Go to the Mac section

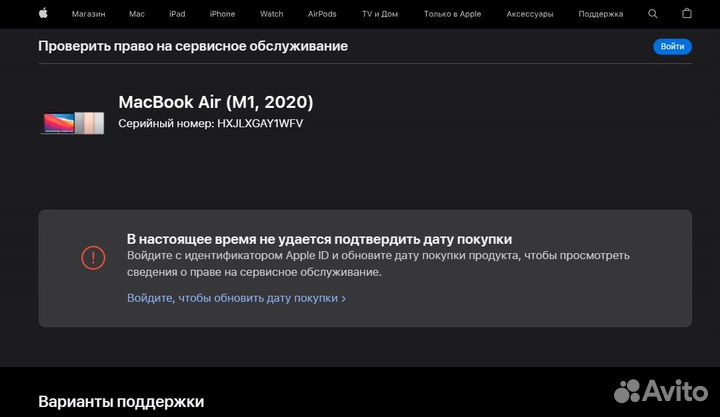[x=137, y=14]
